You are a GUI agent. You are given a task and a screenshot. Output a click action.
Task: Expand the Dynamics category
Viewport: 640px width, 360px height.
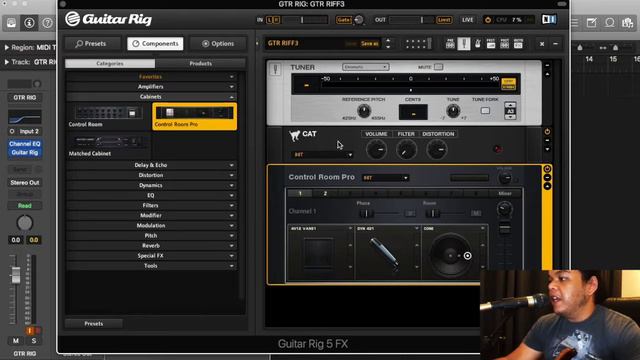151,185
